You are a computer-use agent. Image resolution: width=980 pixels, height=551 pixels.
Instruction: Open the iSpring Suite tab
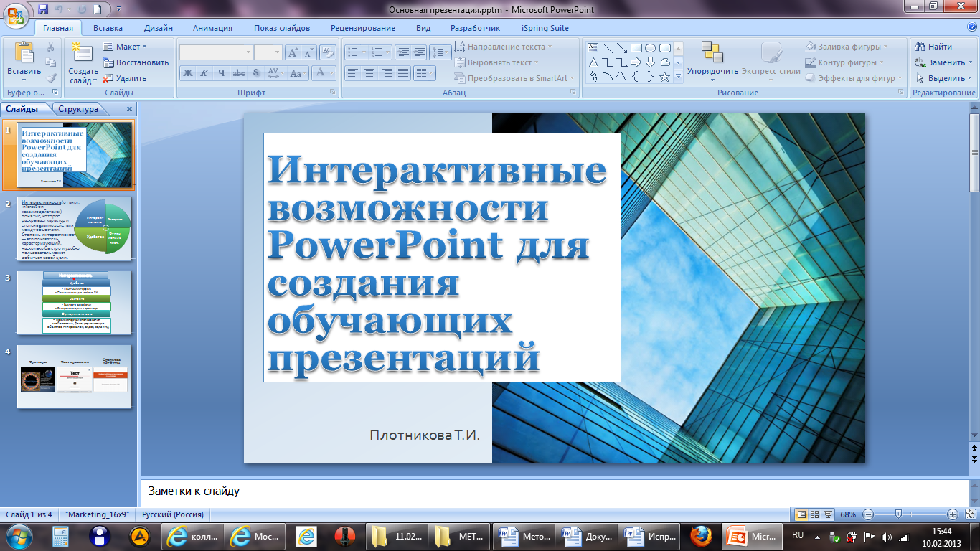(545, 28)
